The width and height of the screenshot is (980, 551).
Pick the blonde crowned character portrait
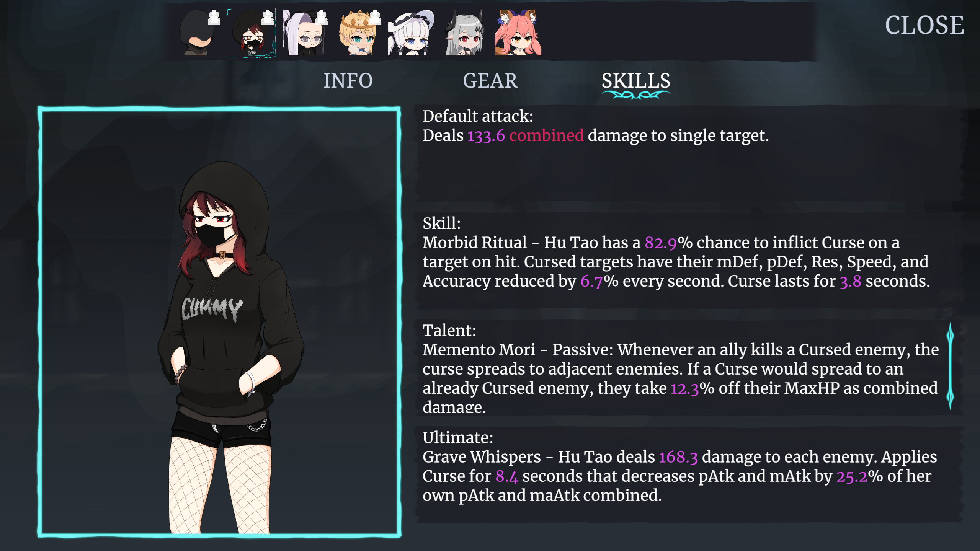(x=358, y=33)
